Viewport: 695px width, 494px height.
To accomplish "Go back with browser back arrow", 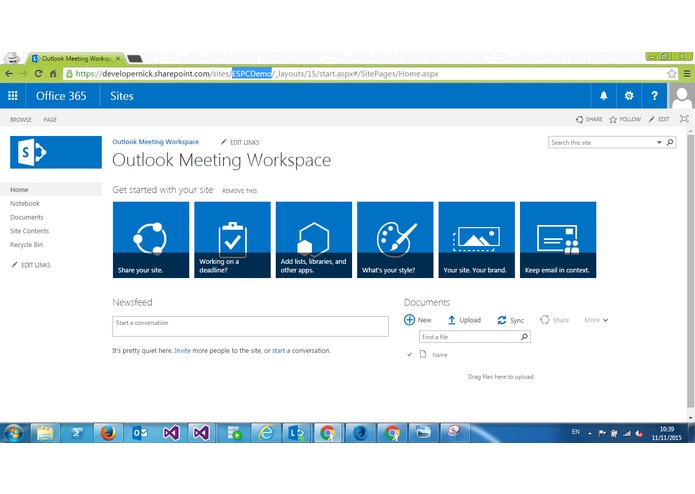I will point(9,74).
